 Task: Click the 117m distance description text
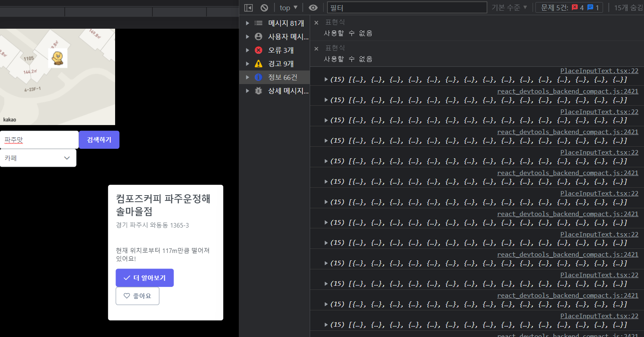(x=163, y=255)
